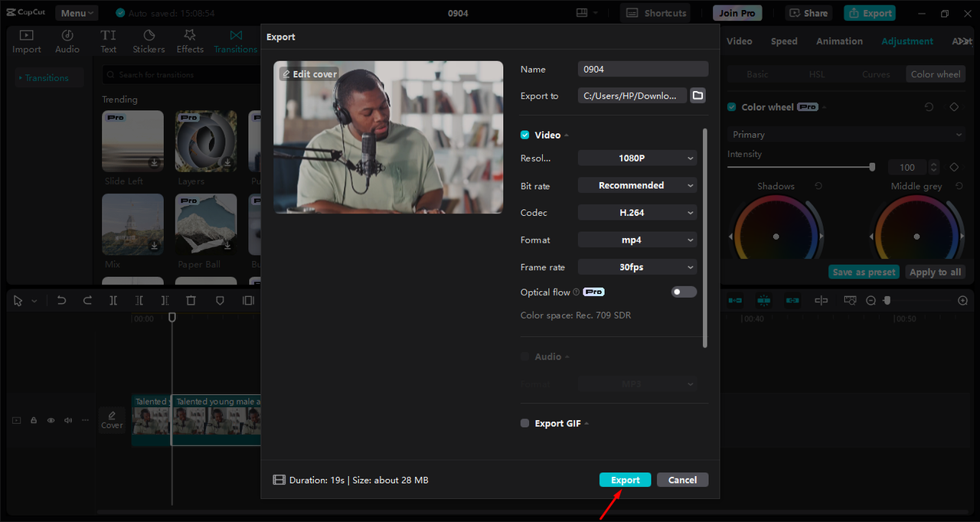The width and height of the screenshot is (980, 522).
Task: Click the Save as preset button
Action: 864,272
